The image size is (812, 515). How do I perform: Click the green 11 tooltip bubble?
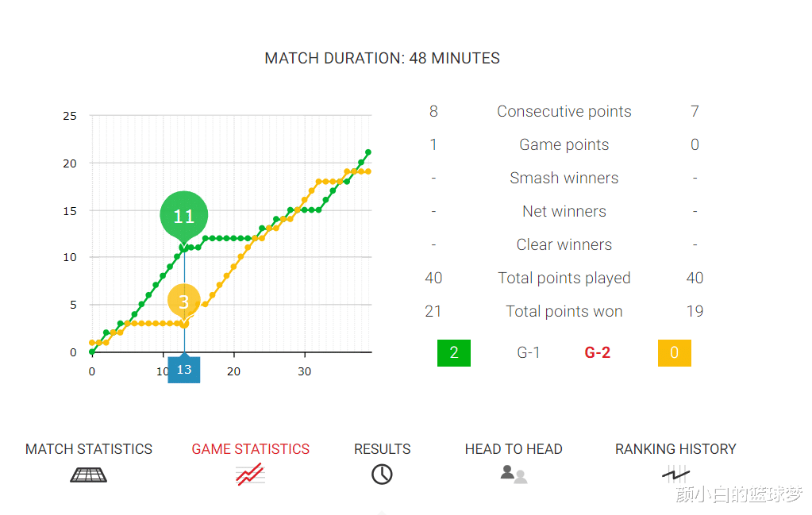pos(183,216)
